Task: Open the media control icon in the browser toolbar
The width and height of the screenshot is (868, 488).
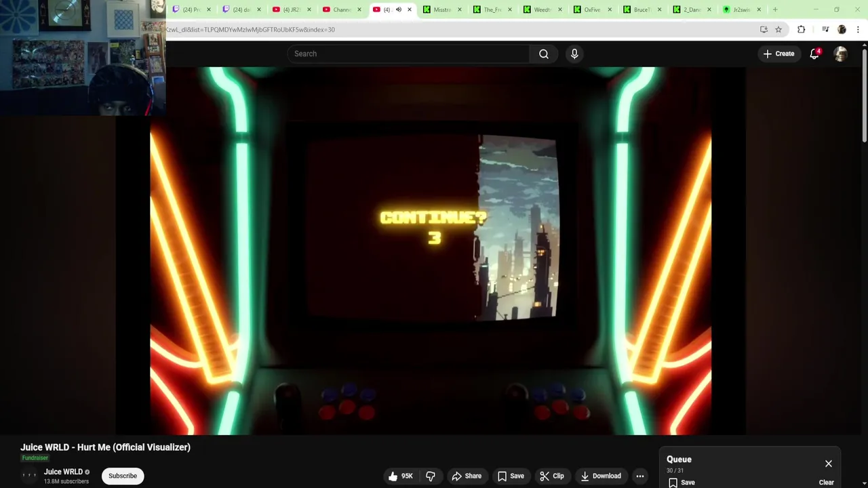Action: coord(825,29)
